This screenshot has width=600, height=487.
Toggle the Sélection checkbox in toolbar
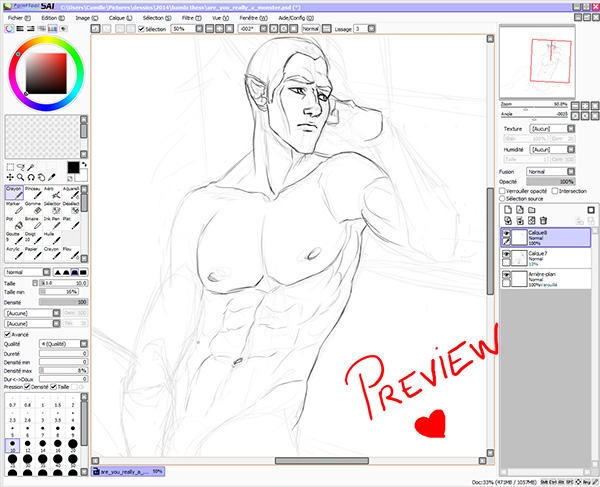141,29
